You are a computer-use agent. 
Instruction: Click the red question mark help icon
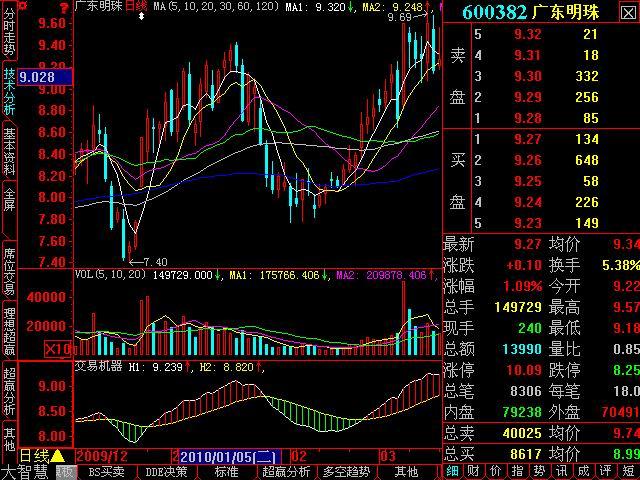[x=64, y=7]
